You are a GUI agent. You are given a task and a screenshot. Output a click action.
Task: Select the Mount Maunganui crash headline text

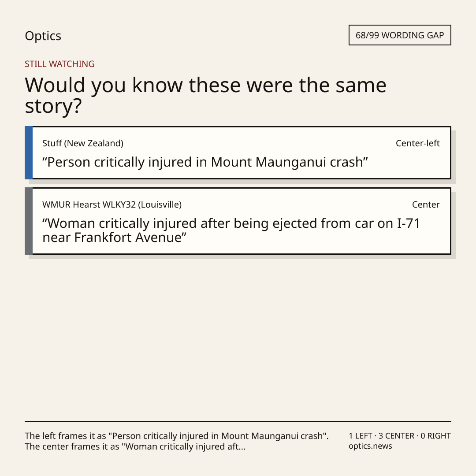[x=205, y=162]
